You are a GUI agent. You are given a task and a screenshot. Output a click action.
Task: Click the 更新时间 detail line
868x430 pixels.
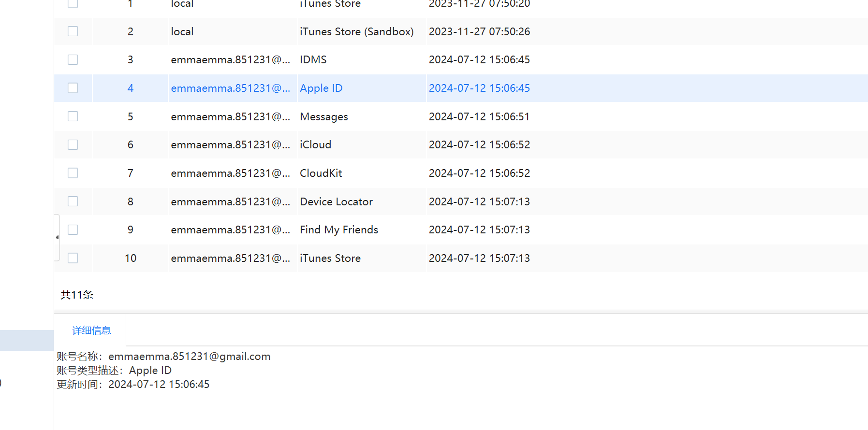133,384
